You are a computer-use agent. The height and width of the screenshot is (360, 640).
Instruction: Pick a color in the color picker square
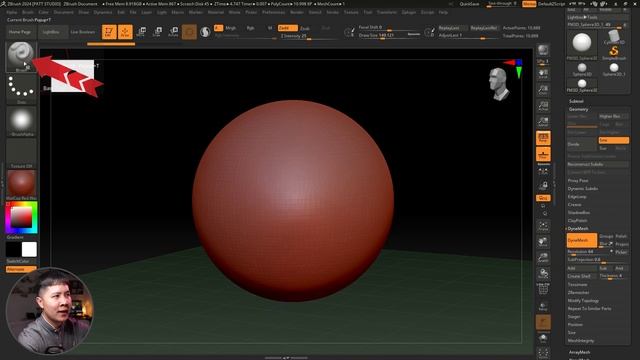(x=21, y=217)
